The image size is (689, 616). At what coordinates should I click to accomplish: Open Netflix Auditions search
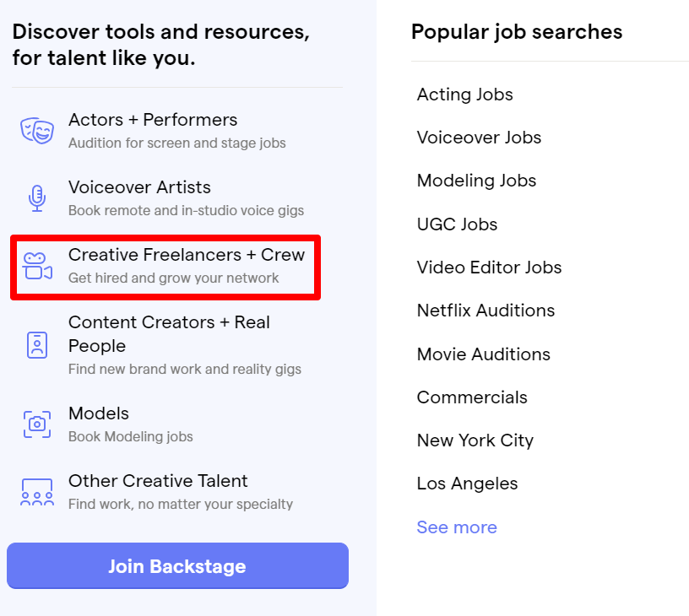click(x=486, y=311)
